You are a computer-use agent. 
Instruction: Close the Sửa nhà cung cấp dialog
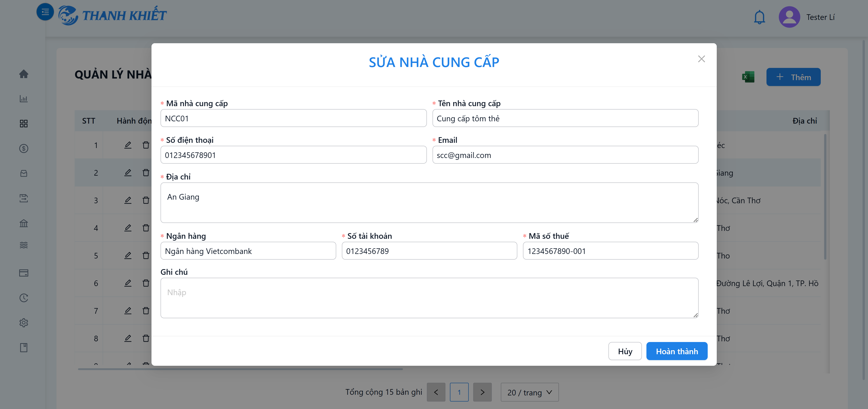(701, 59)
